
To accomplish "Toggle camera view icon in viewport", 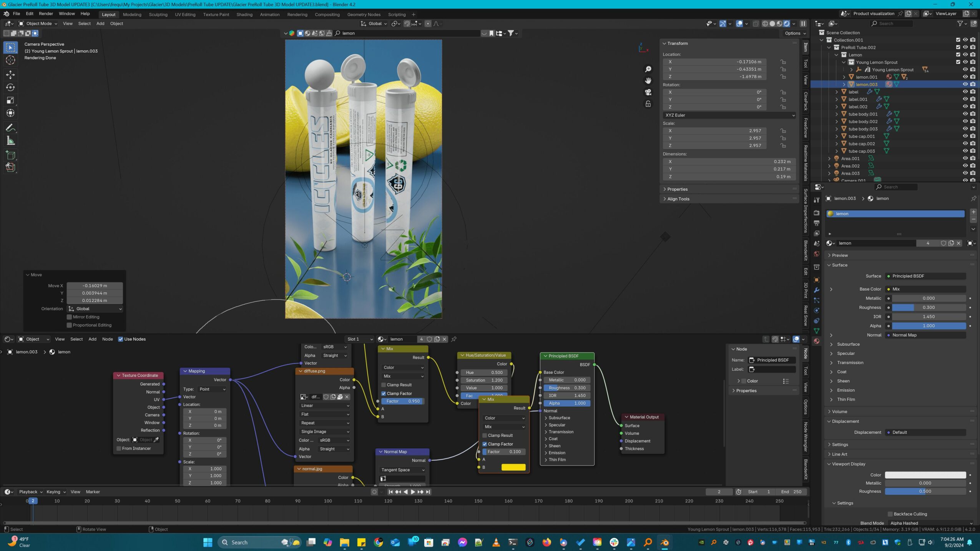I will coord(648,92).
